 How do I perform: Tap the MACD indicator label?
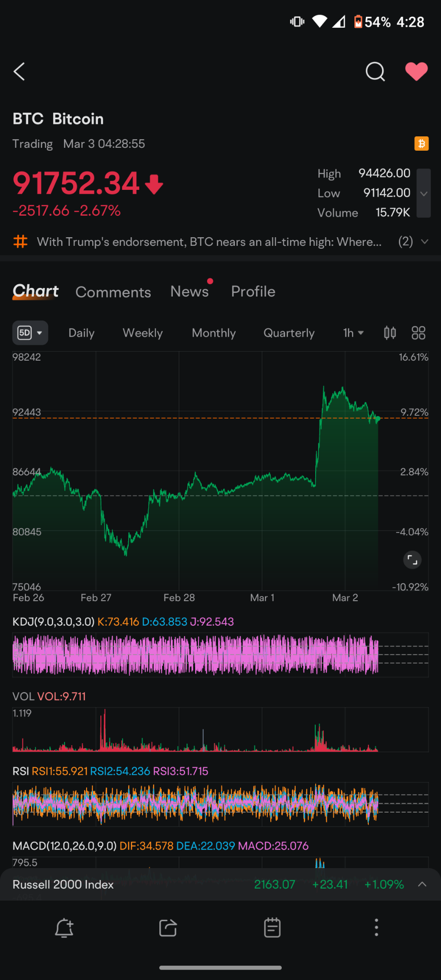click(65, 846)
